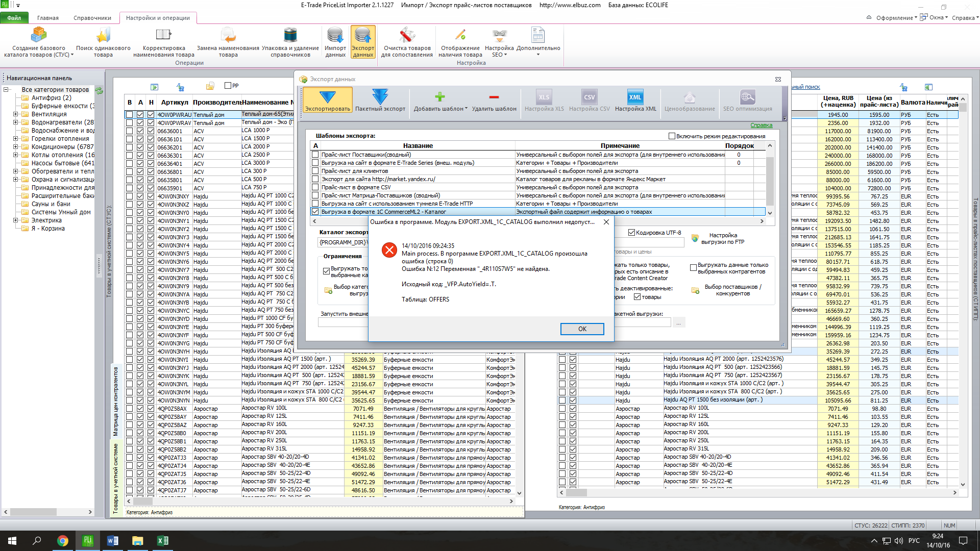Open the product name correction tool icon
Screen dimensions: 980x551
163,35
